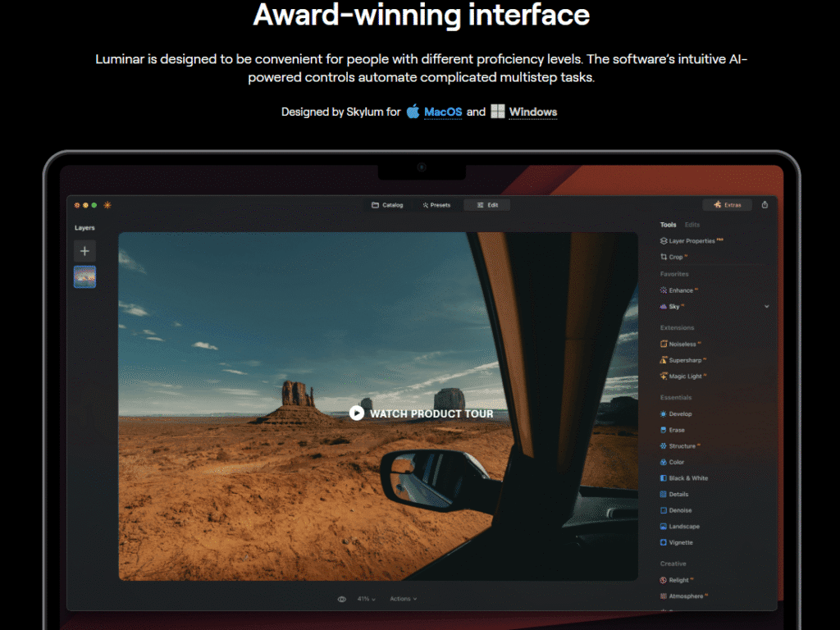Click the Layers panel label
This screenshot has height=630, width=840.
[84, 228]
